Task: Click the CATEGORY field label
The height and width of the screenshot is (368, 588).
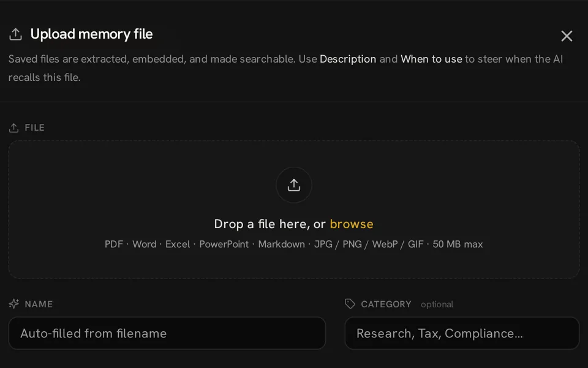Action: 386,304
